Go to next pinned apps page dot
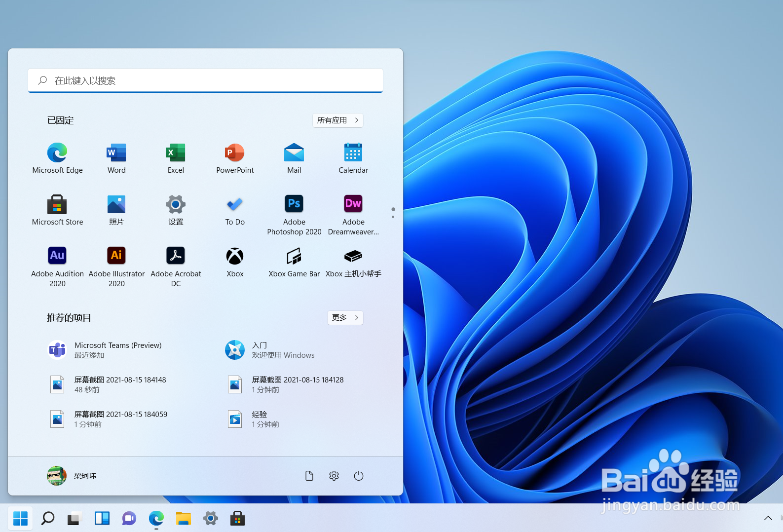The height and width of the screenshot is (532, 783). click(393, 217)
